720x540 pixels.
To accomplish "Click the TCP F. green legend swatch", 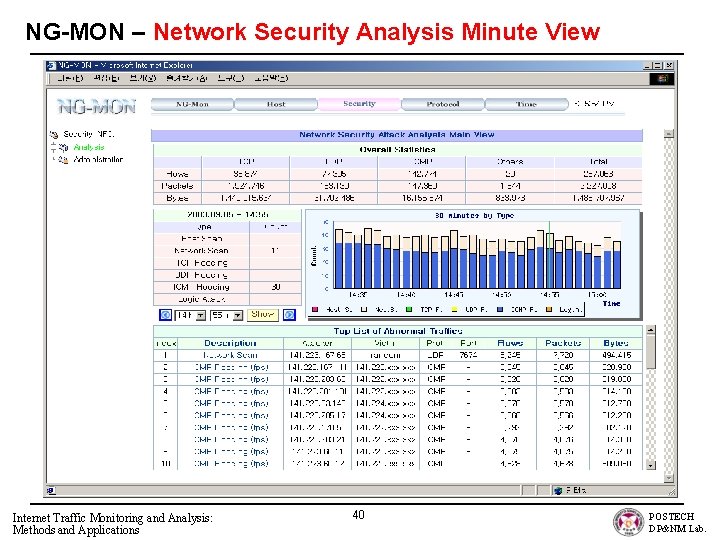I will click(409, 310).
